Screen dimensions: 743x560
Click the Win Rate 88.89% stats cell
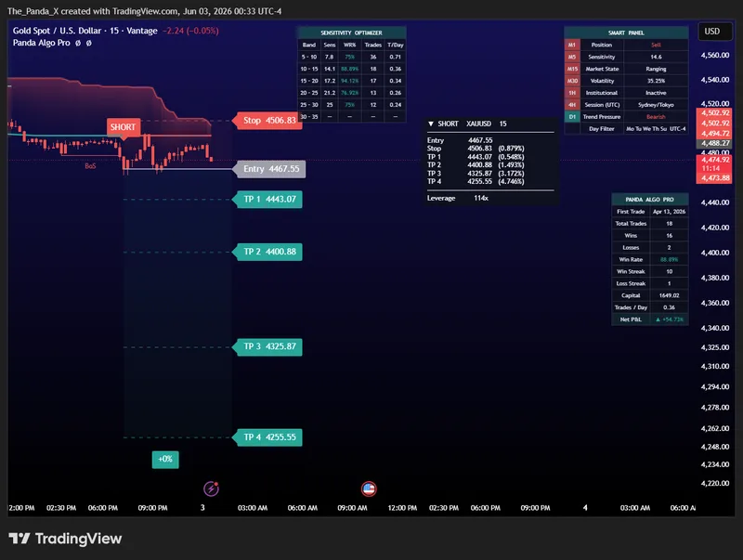pos(669,260)
